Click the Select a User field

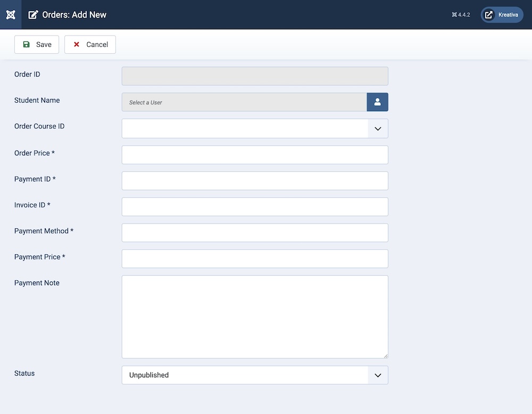click(244, 102)
